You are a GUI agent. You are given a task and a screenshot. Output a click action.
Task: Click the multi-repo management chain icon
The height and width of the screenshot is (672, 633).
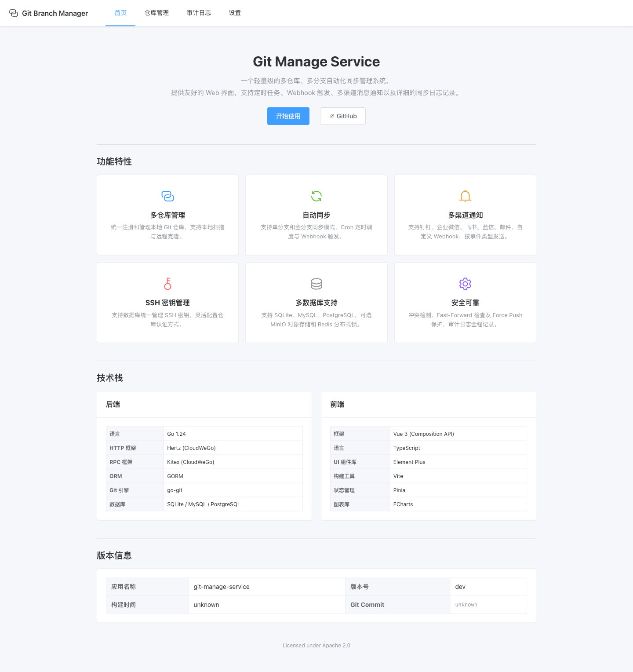point(167,196)
